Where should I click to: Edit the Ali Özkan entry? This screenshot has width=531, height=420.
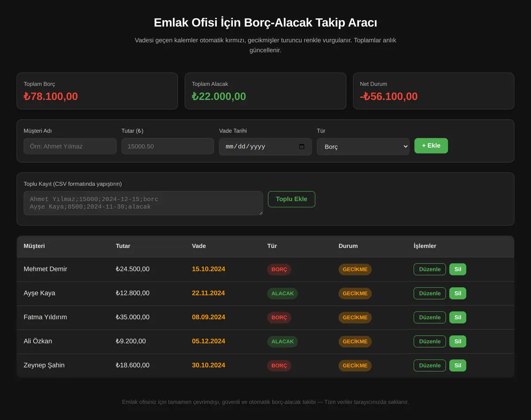430,341
